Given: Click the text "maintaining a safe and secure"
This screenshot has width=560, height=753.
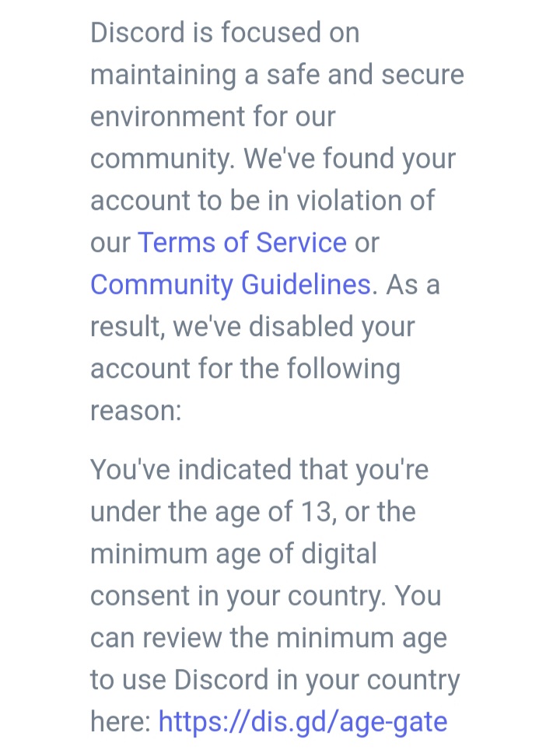Looking at the screenshot, I should point(277,75).
